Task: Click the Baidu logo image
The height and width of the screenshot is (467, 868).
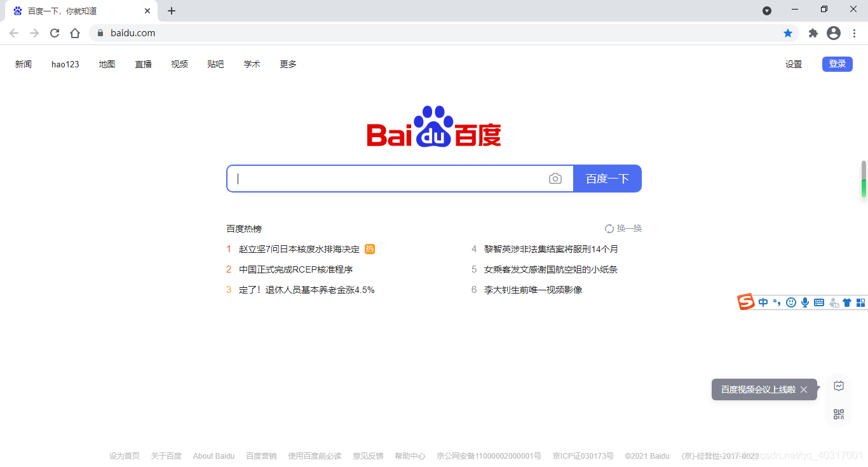Action: (434, 126)
